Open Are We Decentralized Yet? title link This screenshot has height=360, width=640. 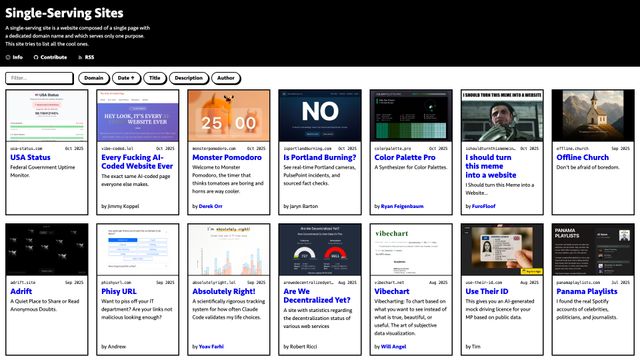click(x=317, y=296)
